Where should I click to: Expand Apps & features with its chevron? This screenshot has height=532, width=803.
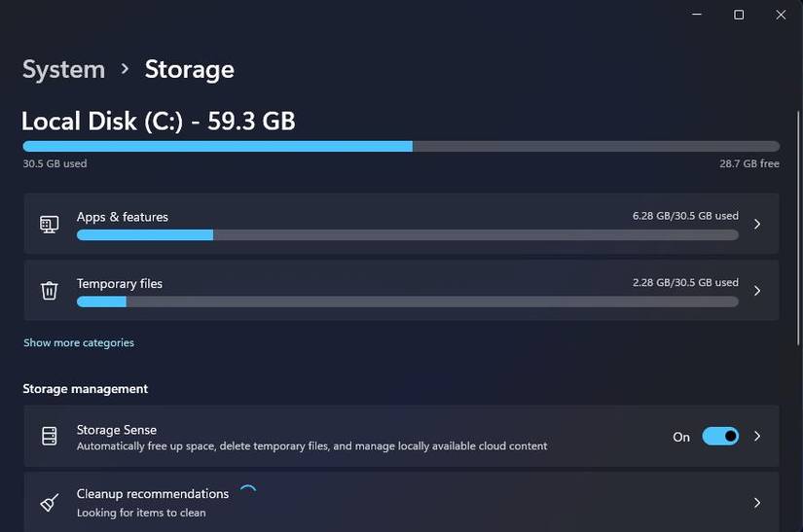click(x=757, y=224)
